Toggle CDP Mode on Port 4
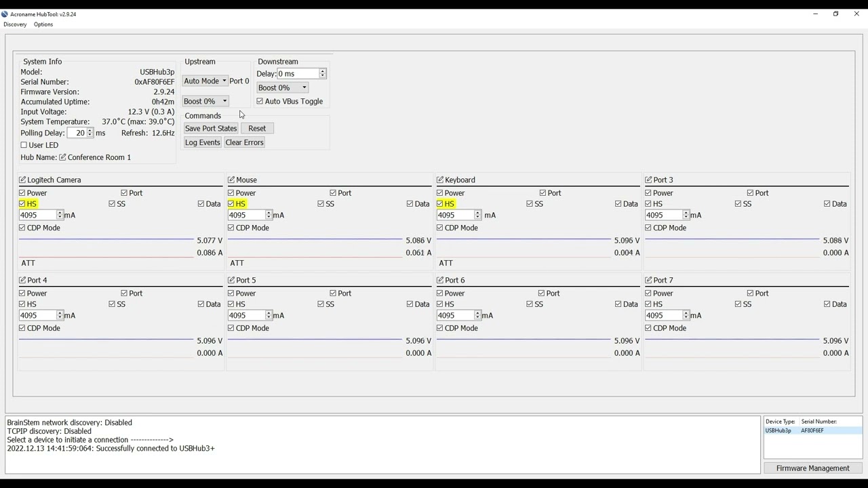Image resolution: width=868 pixels, height=488 pixels. [22, 328]
